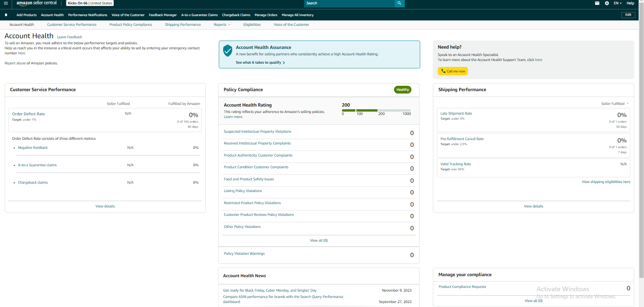Click the Account Health Assurance shield icon
This screenshot has width=644, height=307.
[x=228, y=51]
